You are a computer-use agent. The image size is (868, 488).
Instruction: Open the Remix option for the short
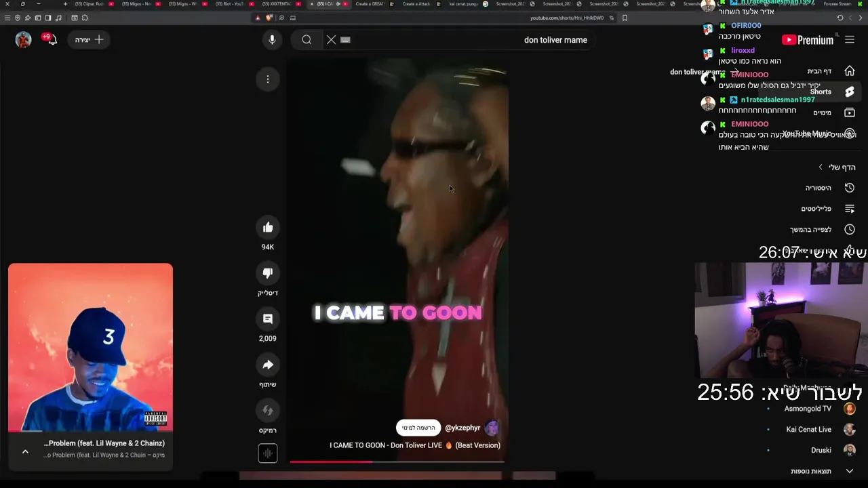[x=268, y=410]
